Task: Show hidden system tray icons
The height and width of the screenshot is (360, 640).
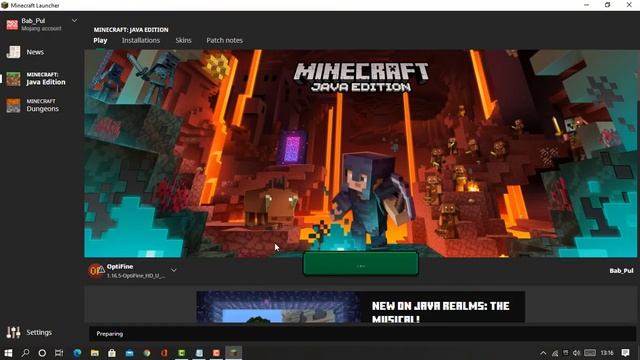Action: pos(543,353)
